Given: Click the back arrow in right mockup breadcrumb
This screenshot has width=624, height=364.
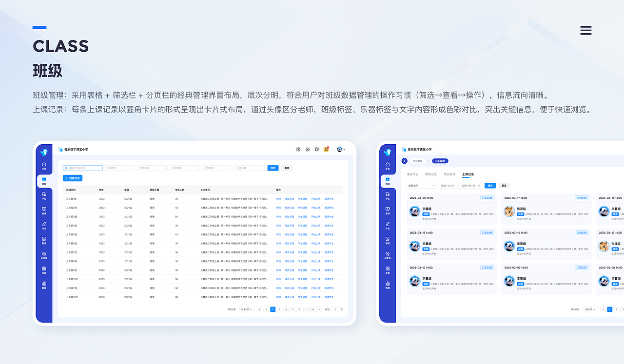Looking at the screenshot, I should click(404, 161).
